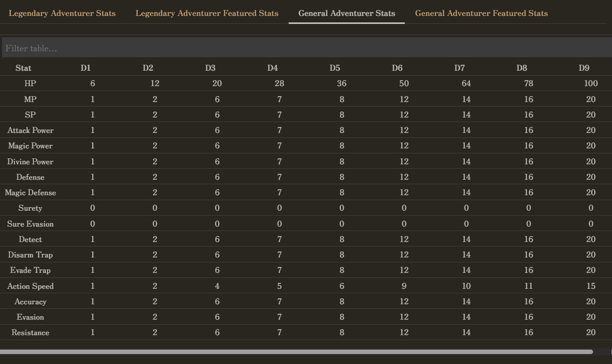Click HP value 100 in D9

click(591, 84)
